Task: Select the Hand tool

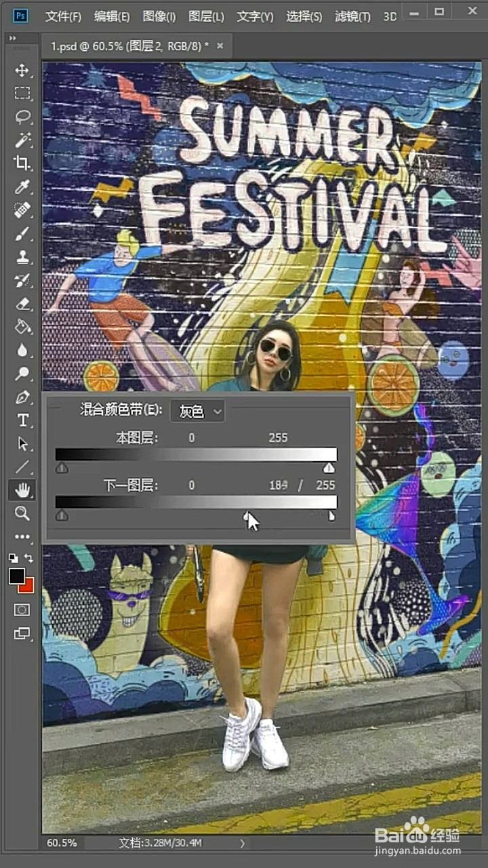Action: [x=22, y=490]
